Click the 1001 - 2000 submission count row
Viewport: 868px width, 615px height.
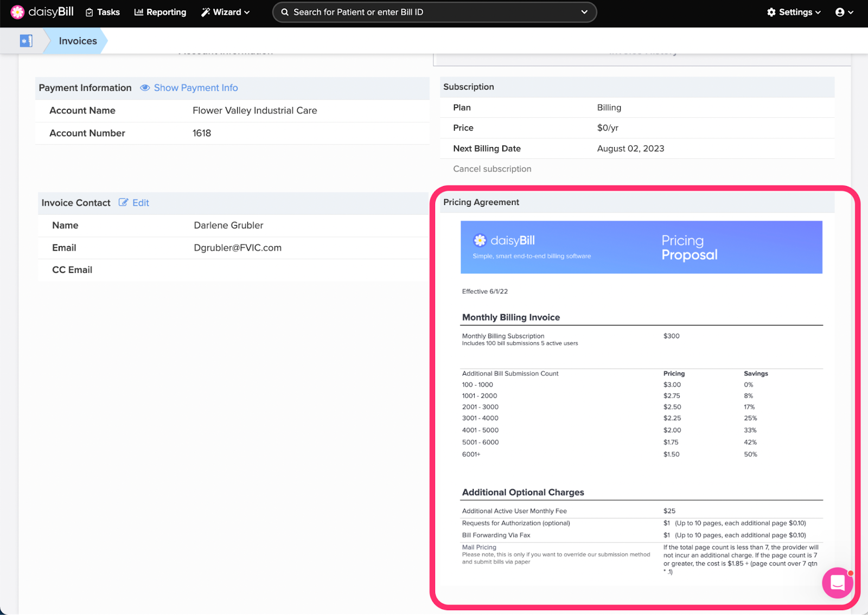tap(642, 396)
